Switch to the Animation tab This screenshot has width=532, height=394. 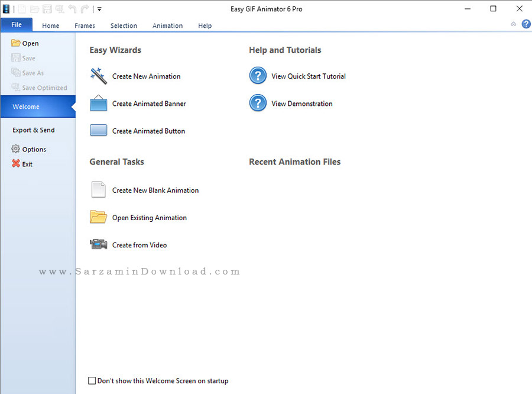(168, 25)
